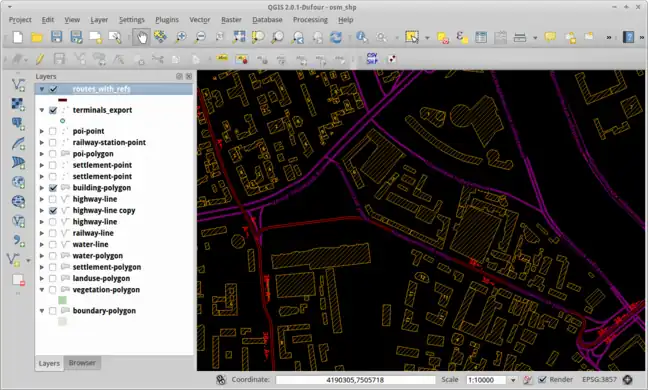The width and height of the screenshot is (648, 390).
Task: Collapse the vegetation-polygon layer
Action: [42, 290]
